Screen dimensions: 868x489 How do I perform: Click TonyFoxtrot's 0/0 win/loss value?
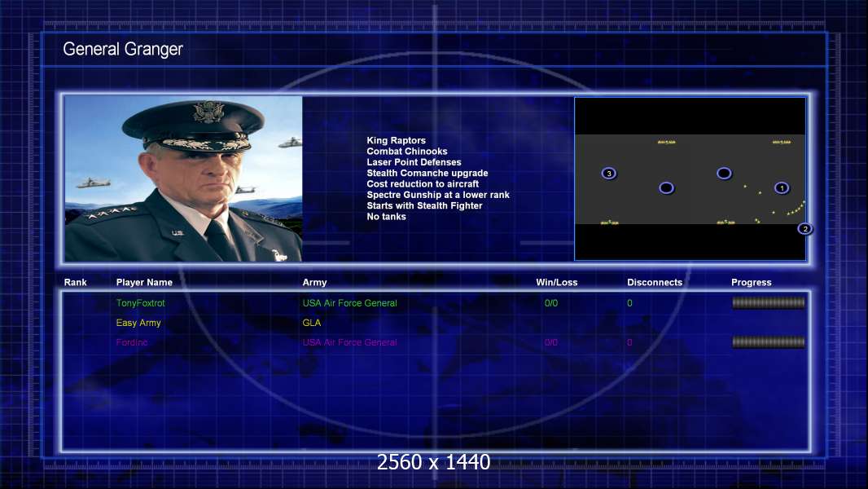click(550, 303)
